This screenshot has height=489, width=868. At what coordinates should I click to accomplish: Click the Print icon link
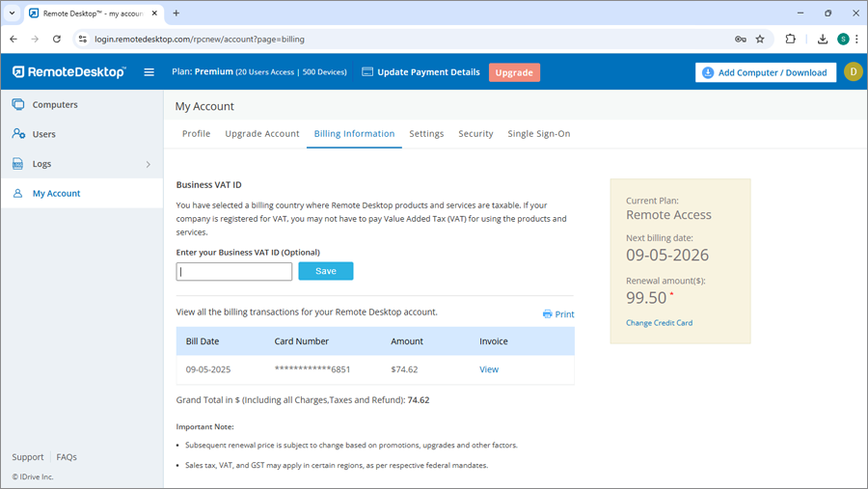(x=558, y=314)
